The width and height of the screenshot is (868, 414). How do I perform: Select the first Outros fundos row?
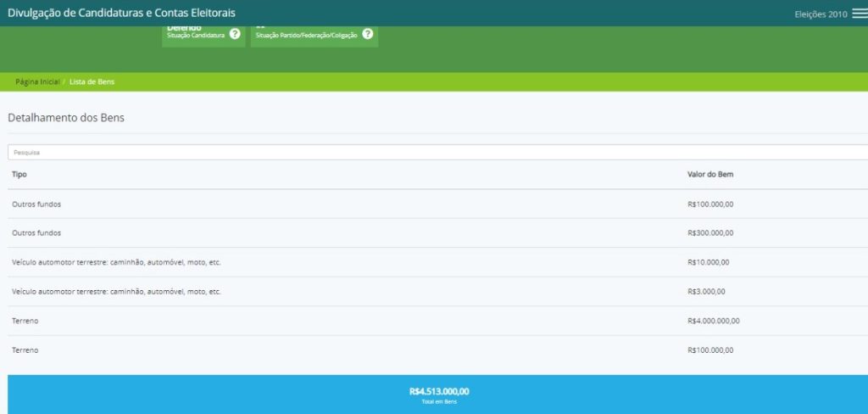(36, 204)
